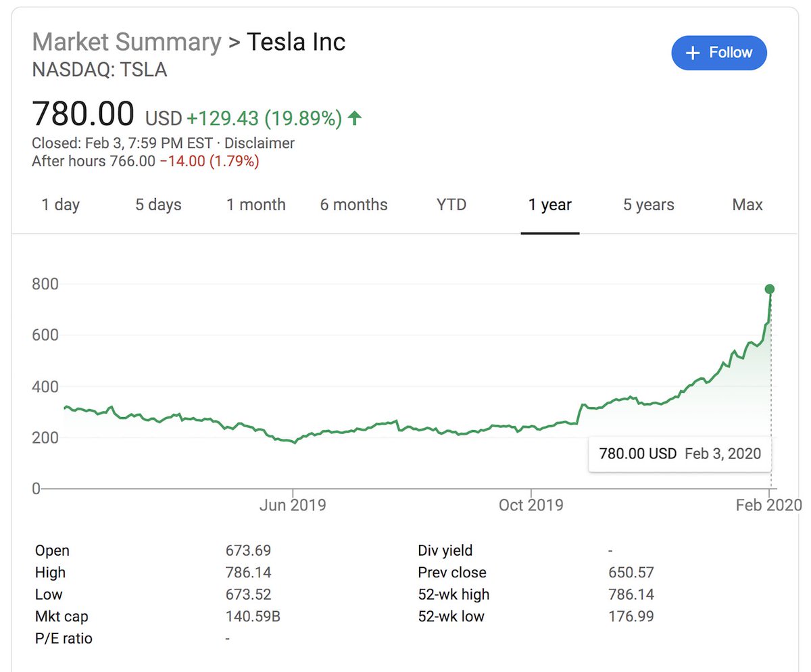This screenshot has width=811, height=672.
Task: Switch to the 5 years tab
Action: pos(648,205)
